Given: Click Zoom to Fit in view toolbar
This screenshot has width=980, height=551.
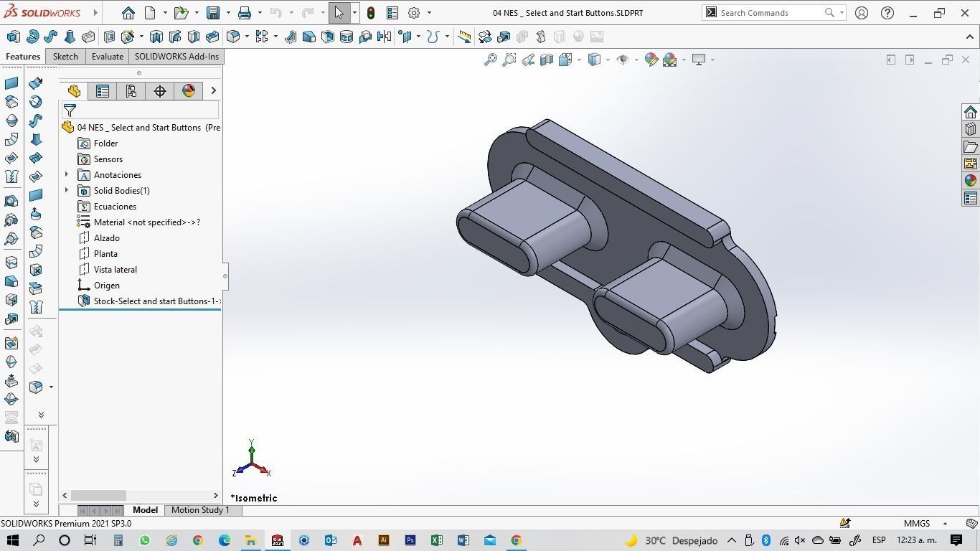Looking at the screenshot, I should pyautogui.click(x=491, y=60).
